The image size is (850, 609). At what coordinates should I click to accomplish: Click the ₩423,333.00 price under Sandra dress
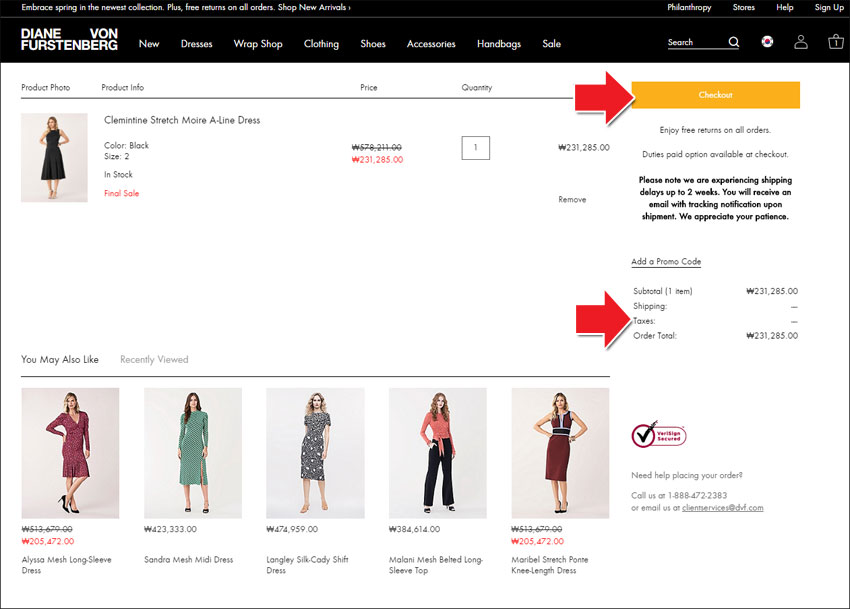tap(170, 529)
